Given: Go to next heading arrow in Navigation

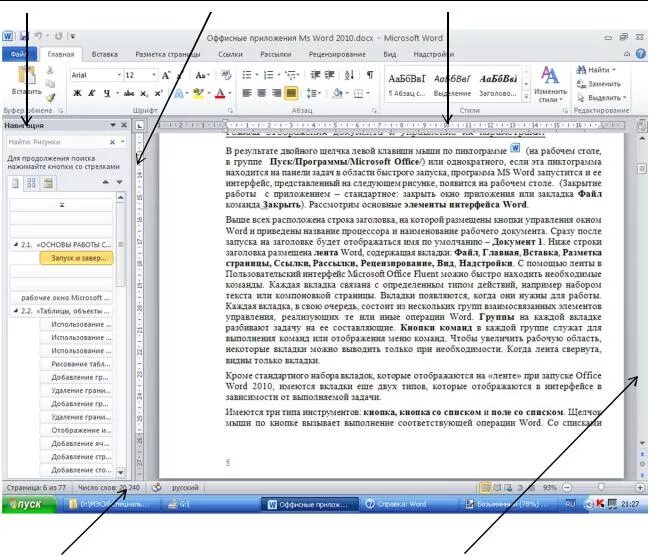Looking at the screenshot, I should [119, 182].
